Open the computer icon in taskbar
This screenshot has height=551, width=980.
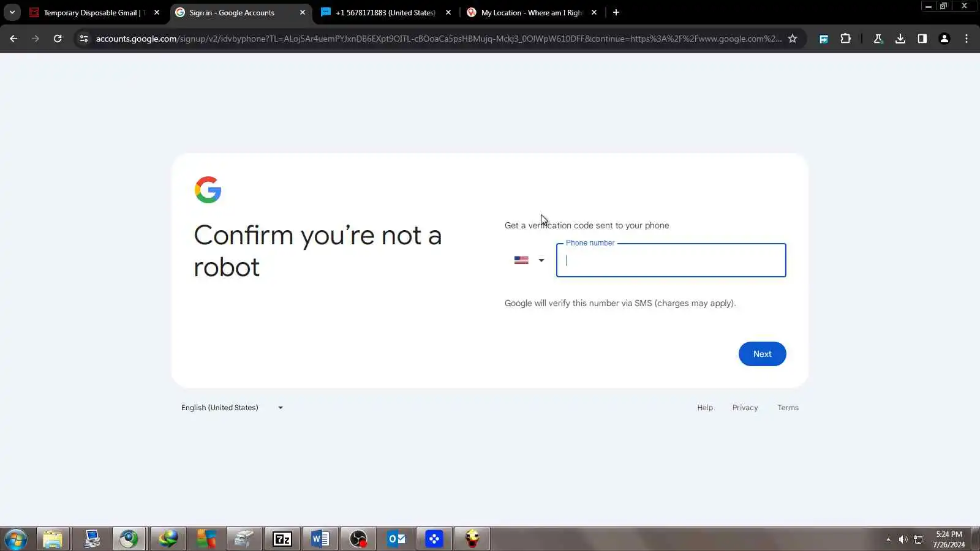coord(92,539)
